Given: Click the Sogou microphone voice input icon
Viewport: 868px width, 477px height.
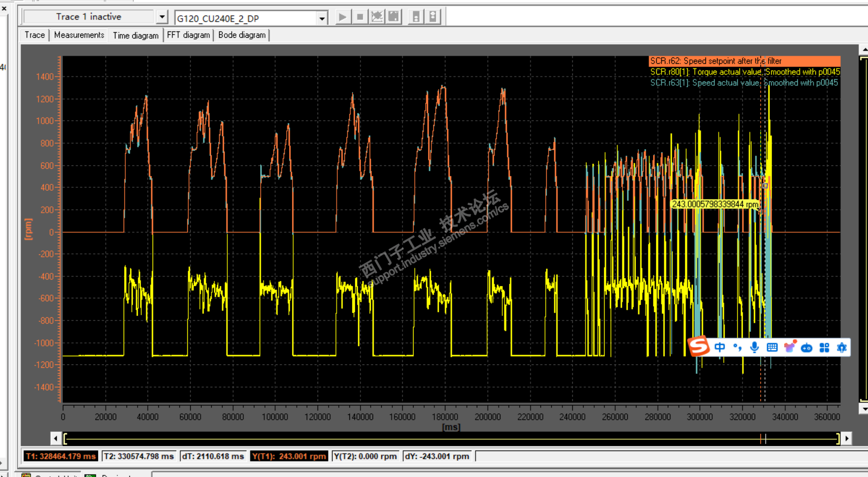Looking at the screenshot, I should click(754, 348).
